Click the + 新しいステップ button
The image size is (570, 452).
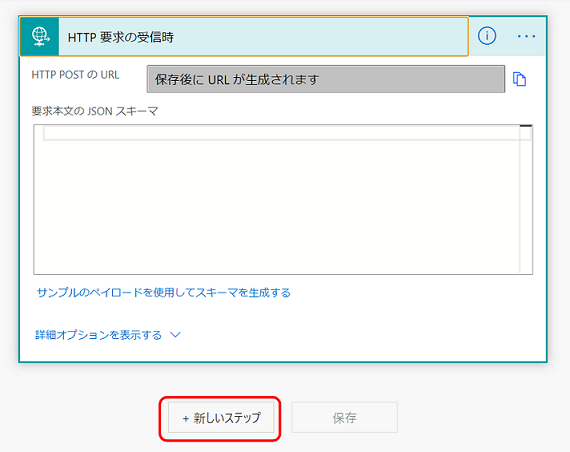point(221,417)
